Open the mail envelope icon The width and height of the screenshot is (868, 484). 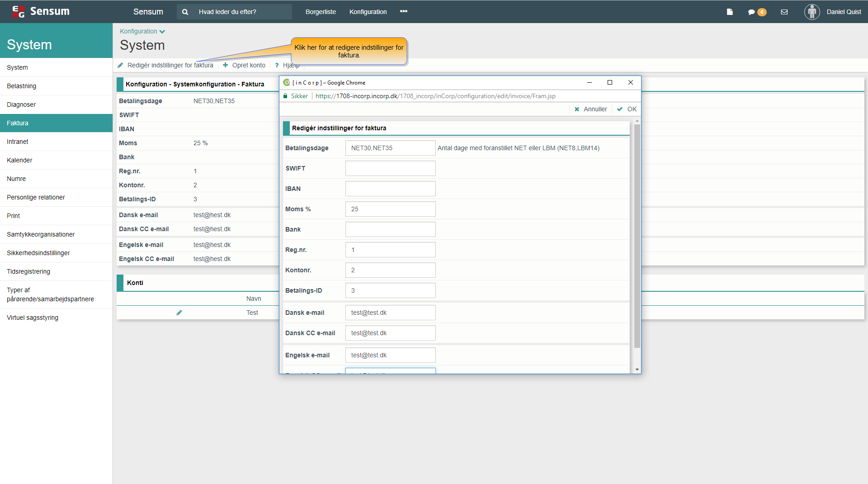784,12
